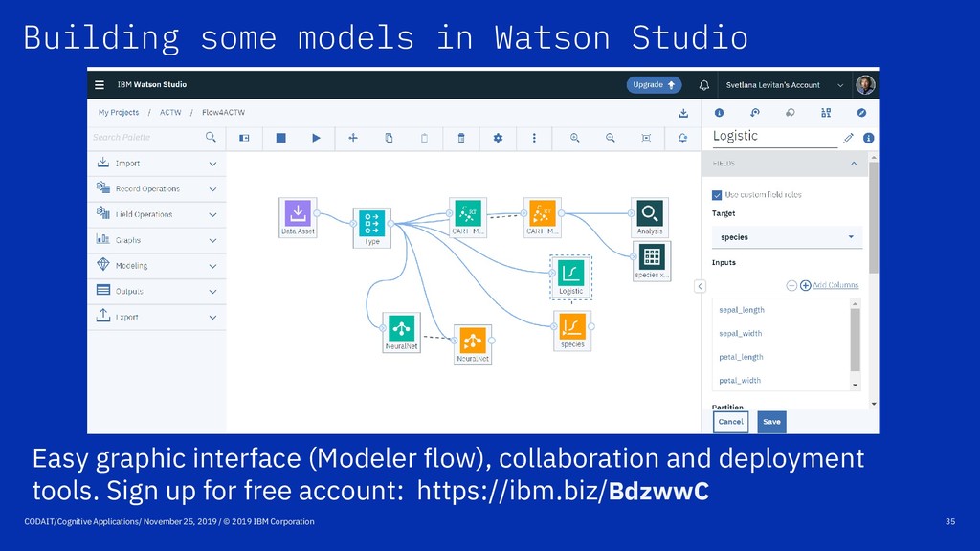Image resolution: width=980 pixels, height=551 pixels.
Task: Expand the Record Operations category
Action: click(156, 188)
